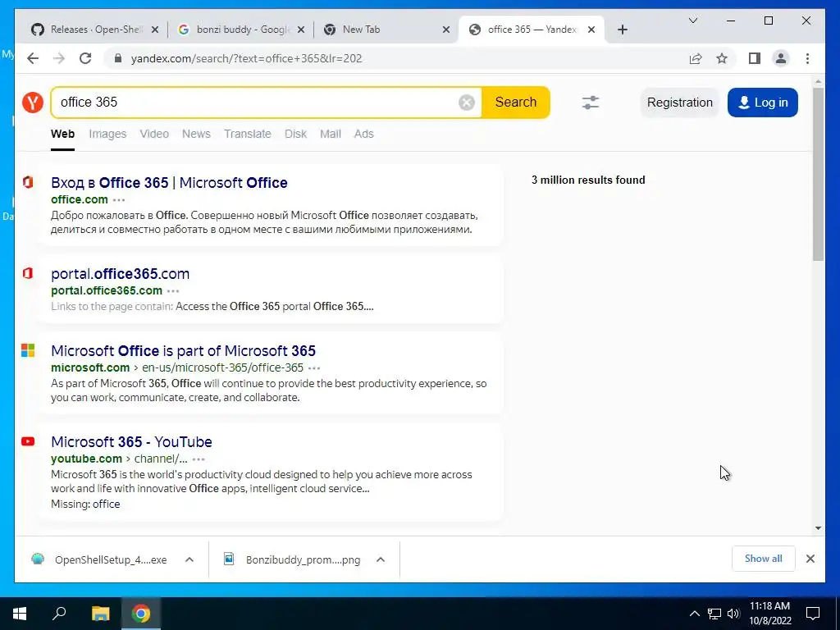The image size is (840, 630).
Task: Close the Releases Open-Shell tab
Action: pyautogui.click(x=155, y=30)
